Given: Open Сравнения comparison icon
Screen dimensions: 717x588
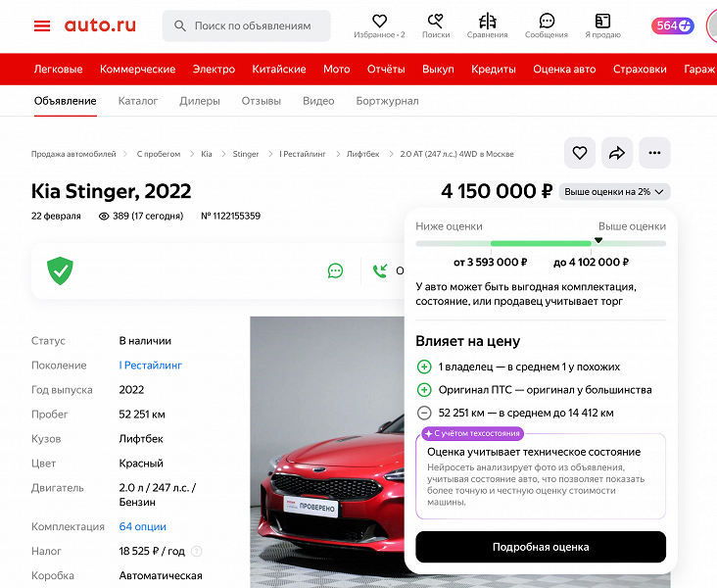Looking at the screenshot, I should [x=488, y=21].
